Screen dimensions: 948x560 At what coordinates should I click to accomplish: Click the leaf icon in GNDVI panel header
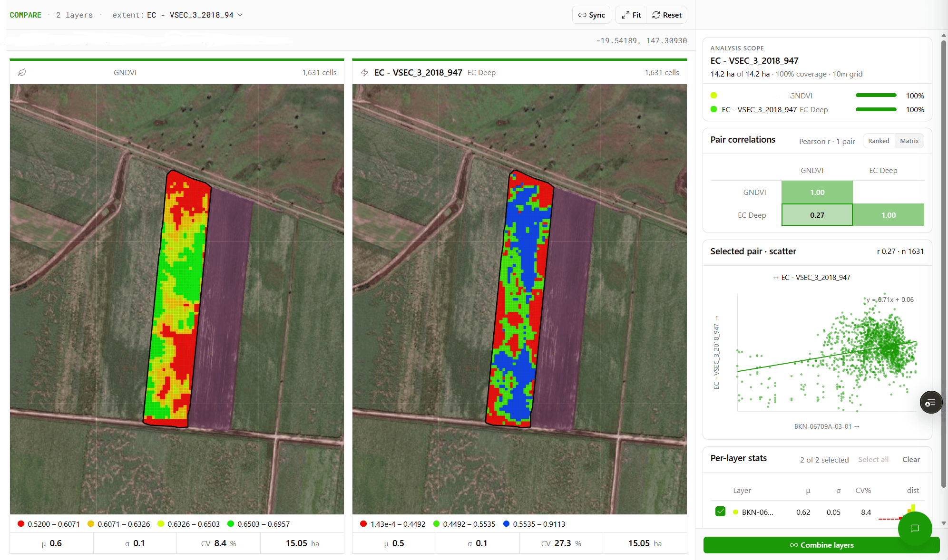[x=22, y=72]
